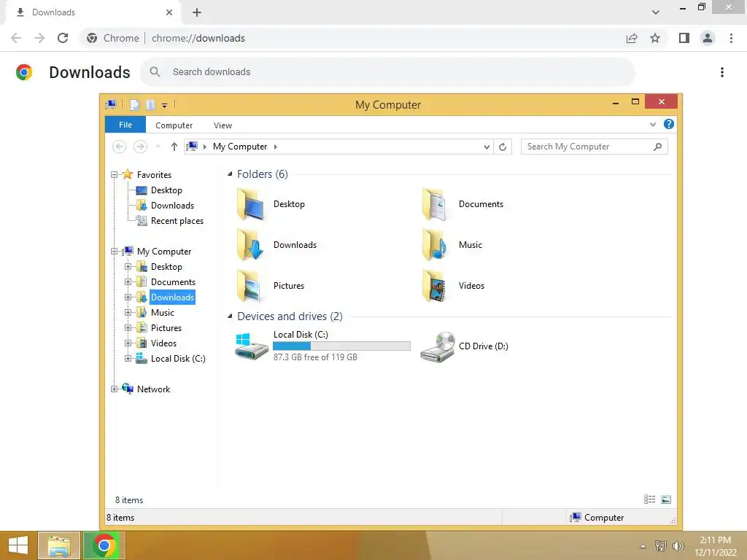
Task: Open the Pictures folder icon
Action: click(x=251, y=286)
